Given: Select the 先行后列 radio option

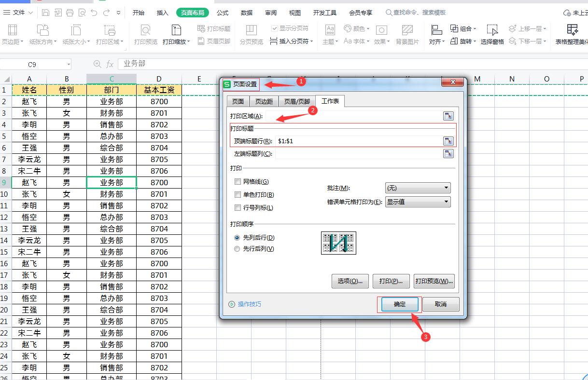Looking at the screenshot, I should 237,249.
